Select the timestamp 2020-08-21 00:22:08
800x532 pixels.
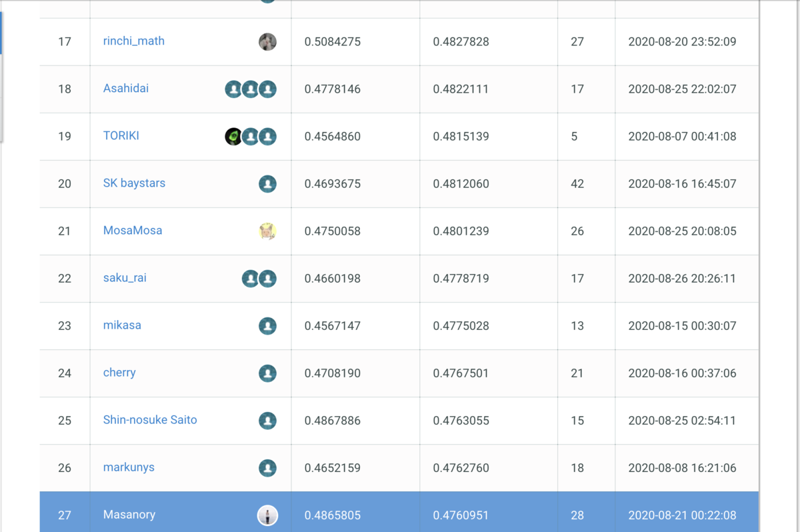tap(682, 515)
